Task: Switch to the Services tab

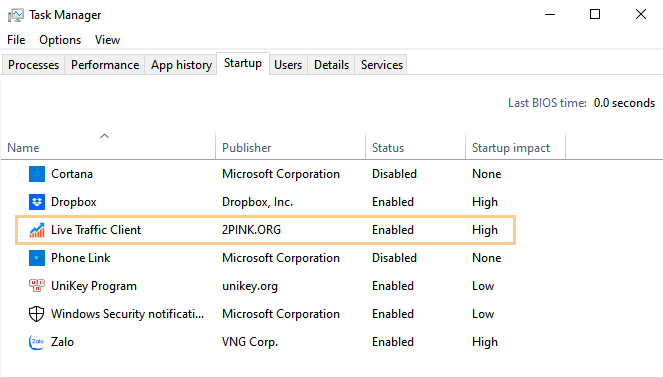Action: click(382, 65)
